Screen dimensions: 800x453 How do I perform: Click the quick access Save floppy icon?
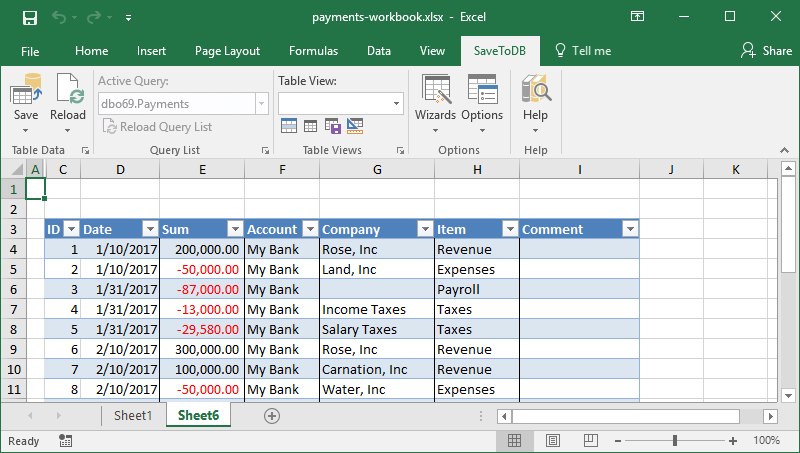(30, 18)
